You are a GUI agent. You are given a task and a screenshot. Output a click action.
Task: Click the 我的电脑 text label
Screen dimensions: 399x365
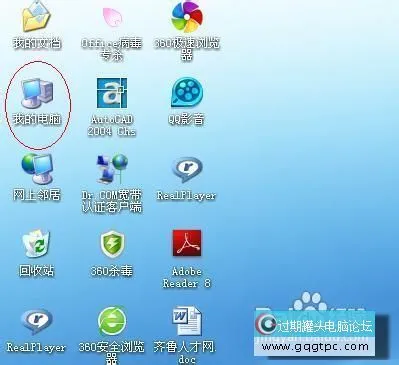tap(37, 119)
